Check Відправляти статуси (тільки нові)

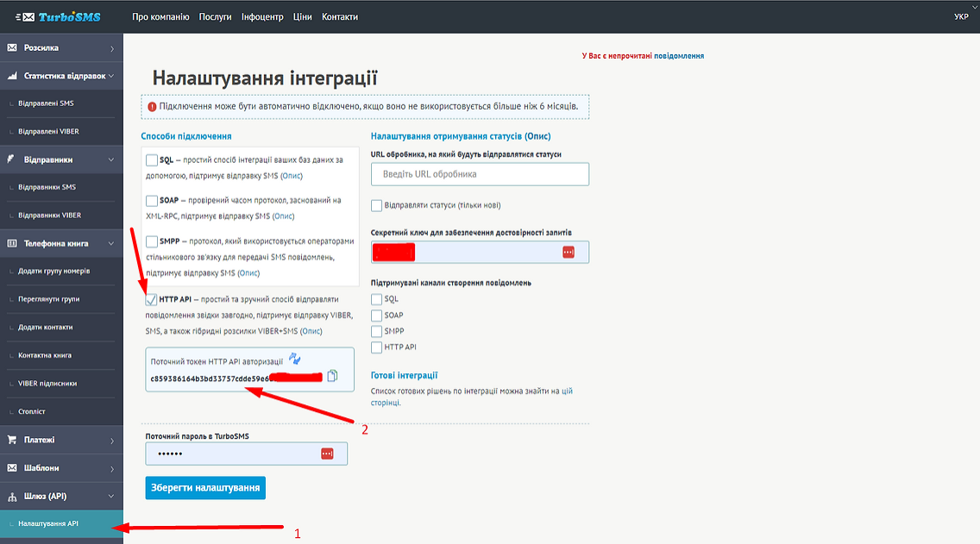(x=376, y=205)
